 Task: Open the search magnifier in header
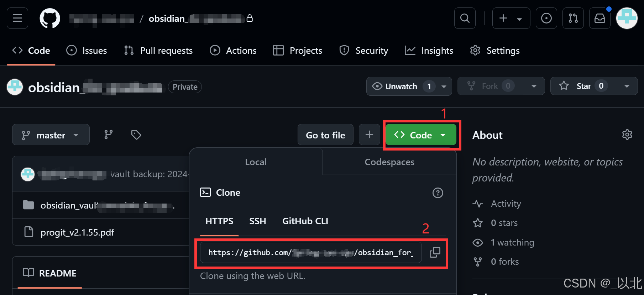465,18
